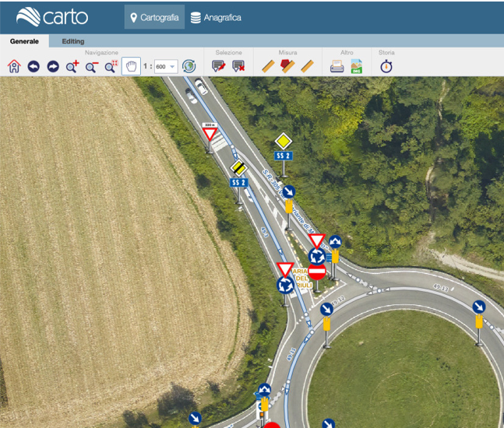
Task: Click the globe refresh map icon
Action: tap(189, 66)
